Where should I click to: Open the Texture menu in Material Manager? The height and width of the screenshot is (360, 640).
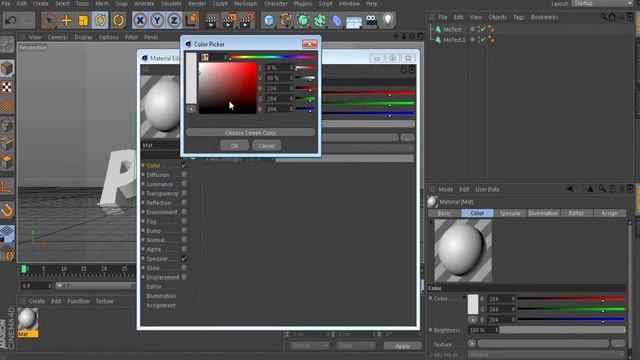[104, 301]
